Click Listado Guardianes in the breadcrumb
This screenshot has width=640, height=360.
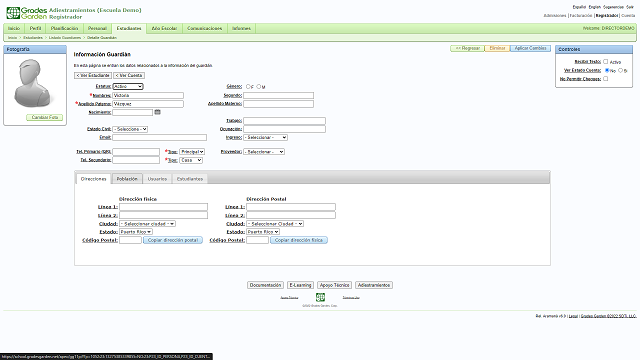coord(65,38)
